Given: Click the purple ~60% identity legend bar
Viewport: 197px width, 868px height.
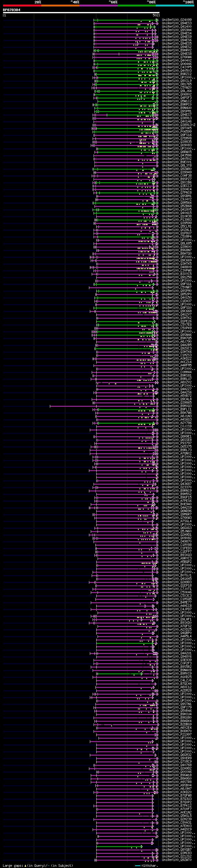Looking at the screenshot, I should 99,6.
